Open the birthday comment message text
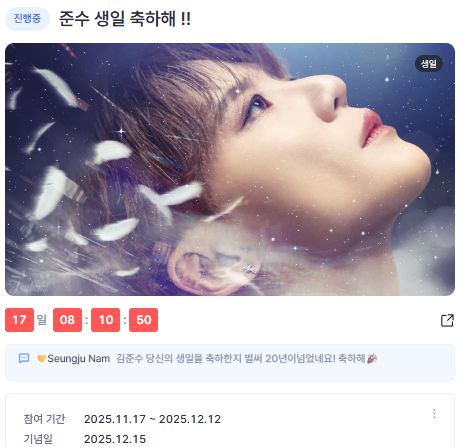This screenshot has width=460, height=447. [x=241, y=359]
